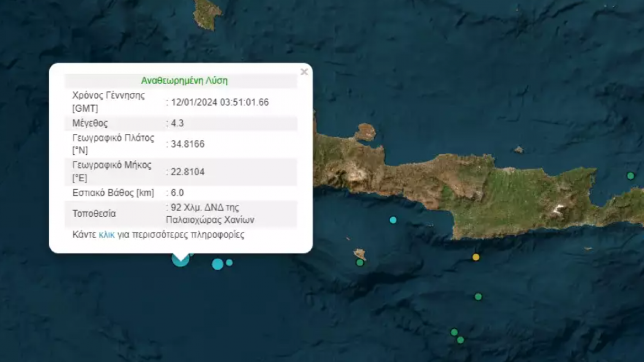This screenshot has width=644, height=362.
Task: Open the 'κλικ' link for more information
Action: coord(107,235)
